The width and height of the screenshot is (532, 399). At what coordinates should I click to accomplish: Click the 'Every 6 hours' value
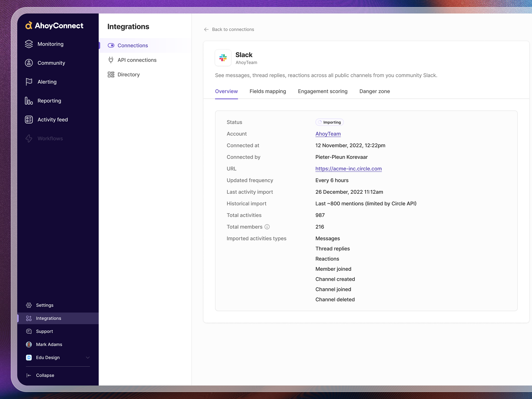click(332, 180)
